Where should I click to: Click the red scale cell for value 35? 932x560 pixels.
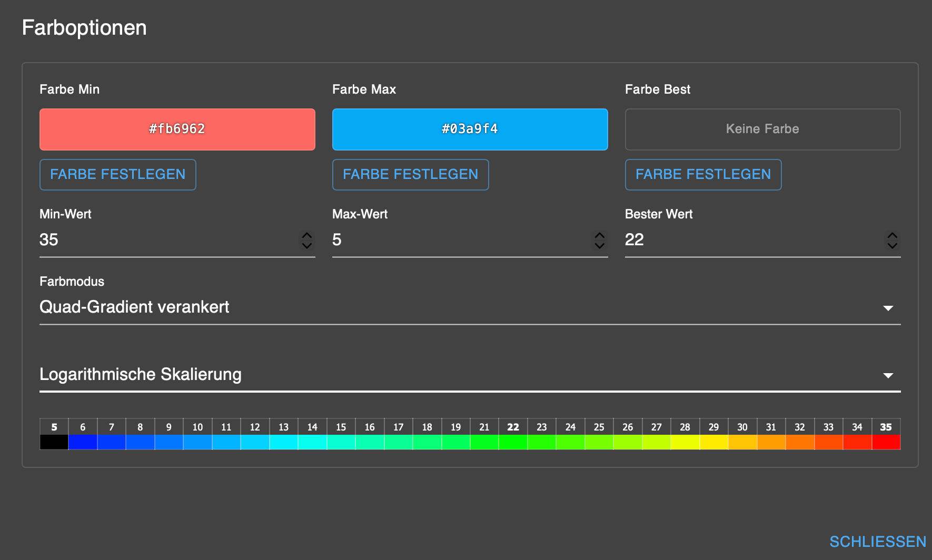pyautogui.click(x=886, y=434)
